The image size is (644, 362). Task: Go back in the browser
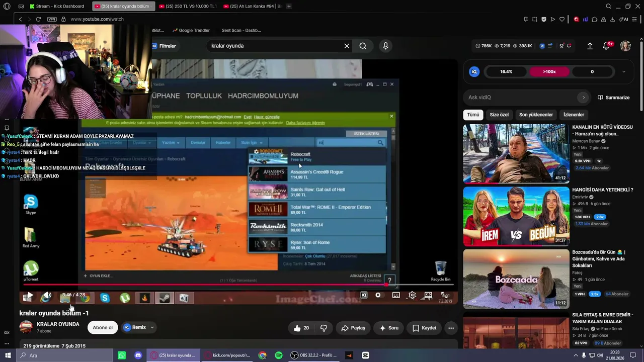point(20,19)
